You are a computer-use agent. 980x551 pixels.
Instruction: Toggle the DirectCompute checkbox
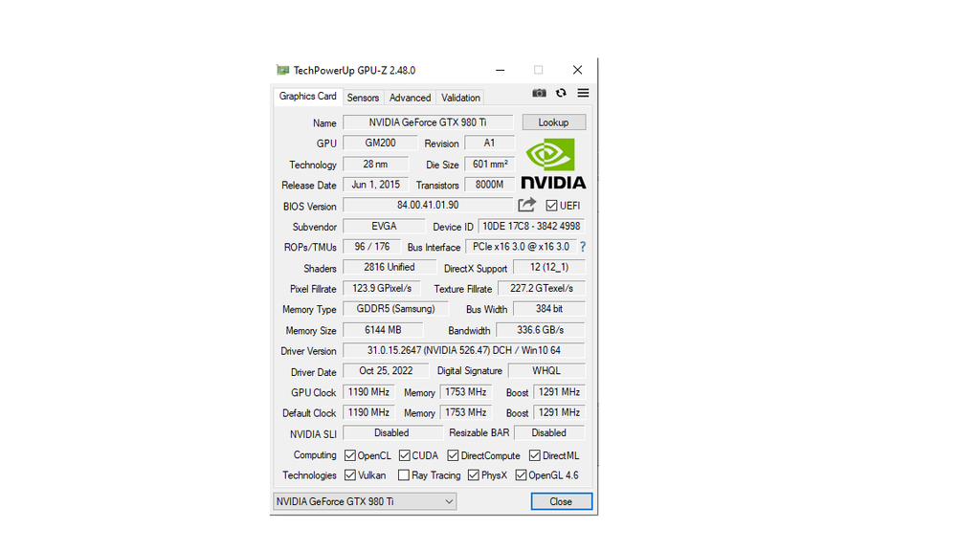(453, 455)
